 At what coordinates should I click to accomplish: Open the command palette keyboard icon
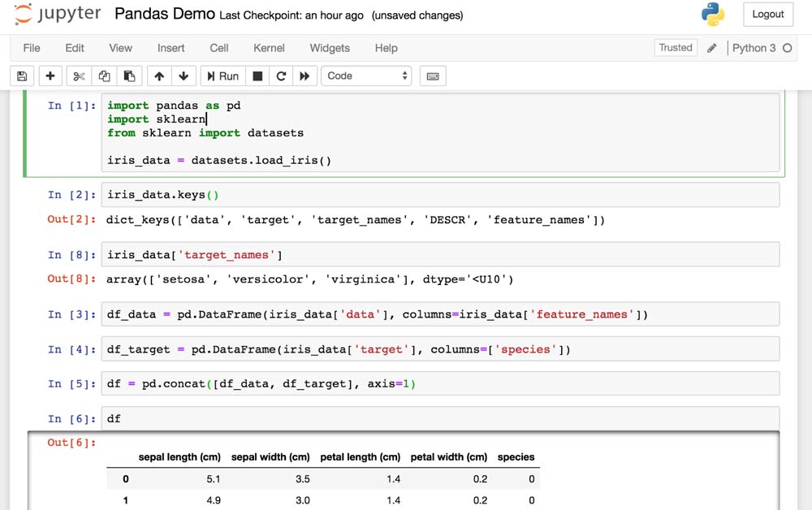[433, 76]
